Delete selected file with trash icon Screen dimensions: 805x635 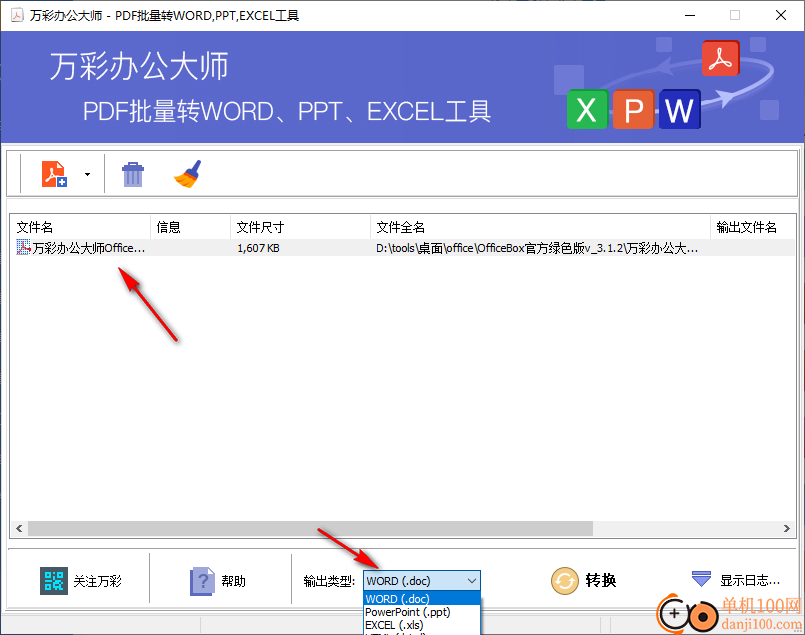point(133,175)
